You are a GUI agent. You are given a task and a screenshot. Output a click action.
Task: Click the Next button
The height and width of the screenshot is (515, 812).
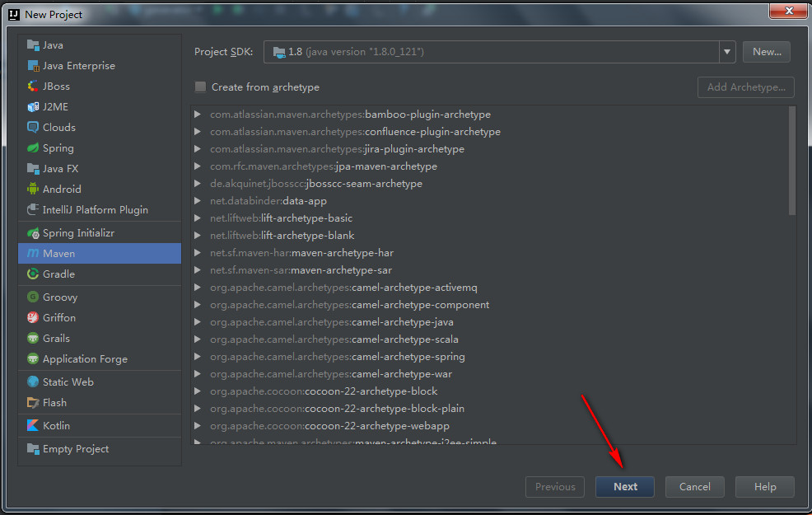624,487
